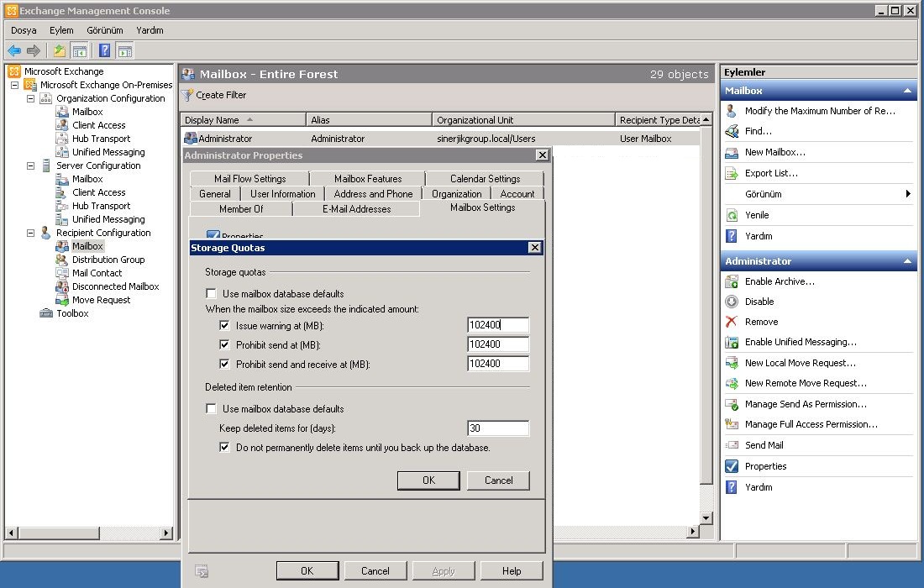The image size is (924, 588).
Task: Expand the Görünüm submenu arrow
Action: 908,194
